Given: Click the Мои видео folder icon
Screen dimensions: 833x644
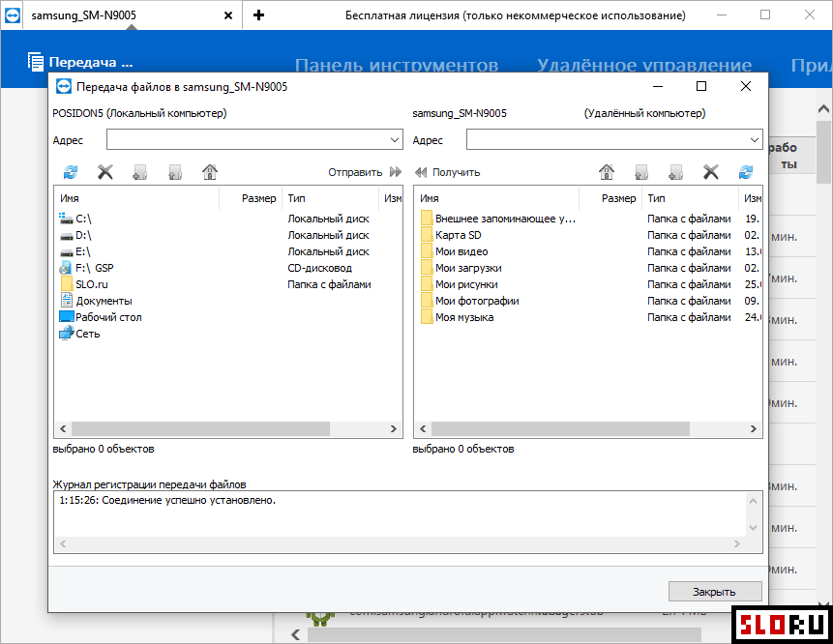Looking at the screenshot, I should [427, 251].
